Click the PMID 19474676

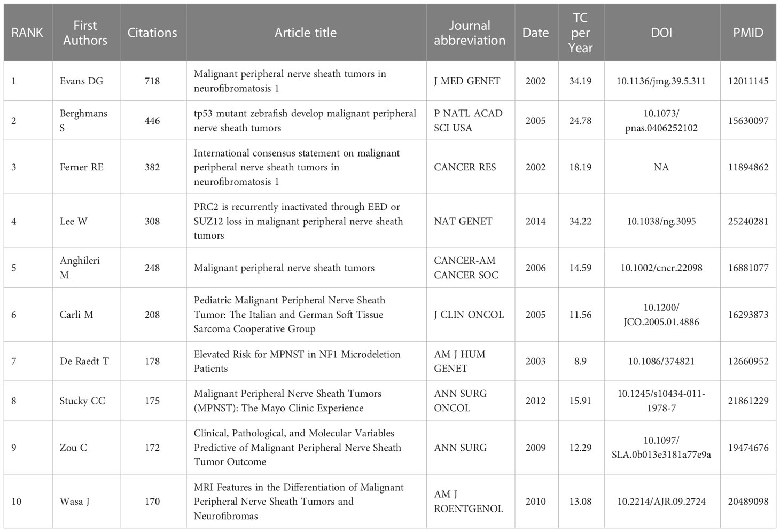point(748,448)
